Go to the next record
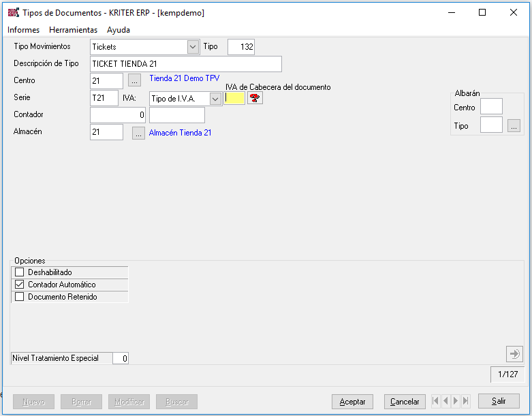This screenshot has height=416, width=532. pos(456,402)
